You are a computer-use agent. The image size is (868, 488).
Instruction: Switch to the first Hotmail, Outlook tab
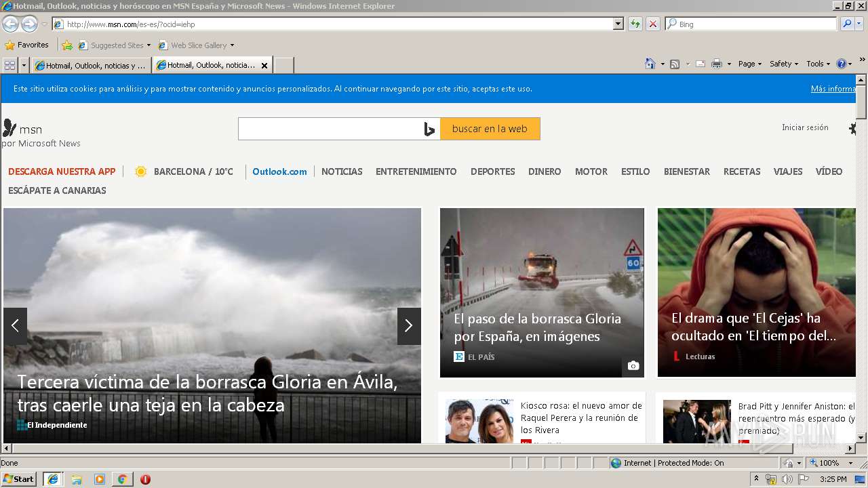click(x=91, y=66)
